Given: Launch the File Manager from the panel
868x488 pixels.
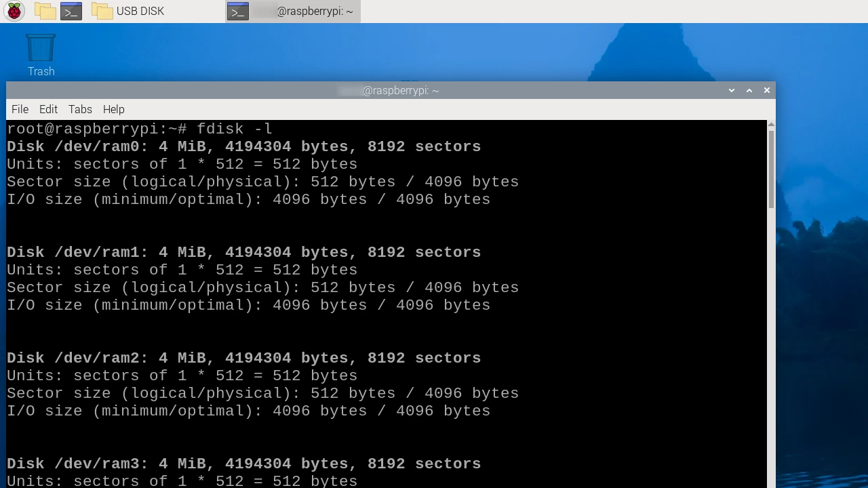Looking at the screenshot, I should tap(45, 11).
